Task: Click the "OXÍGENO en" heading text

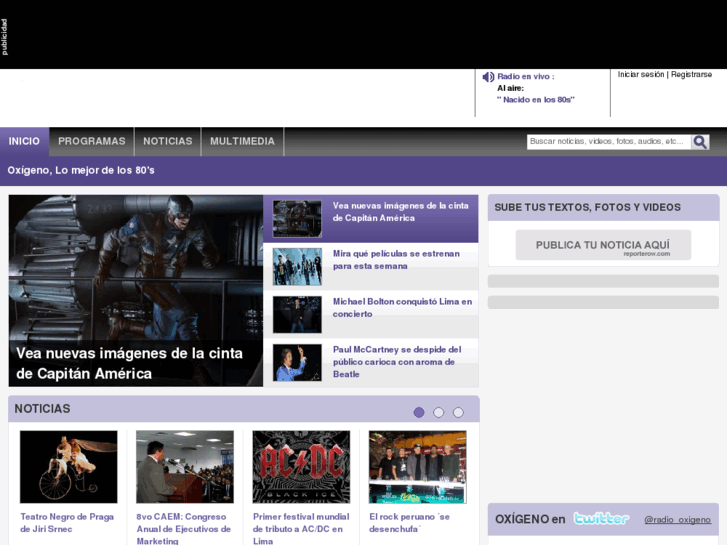Action: pos(530,519)
